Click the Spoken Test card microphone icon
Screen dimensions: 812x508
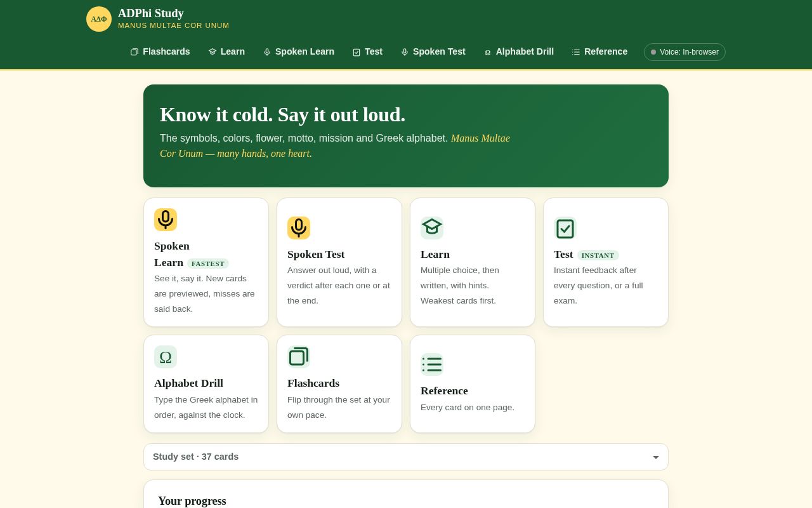(x=299, y=228)
